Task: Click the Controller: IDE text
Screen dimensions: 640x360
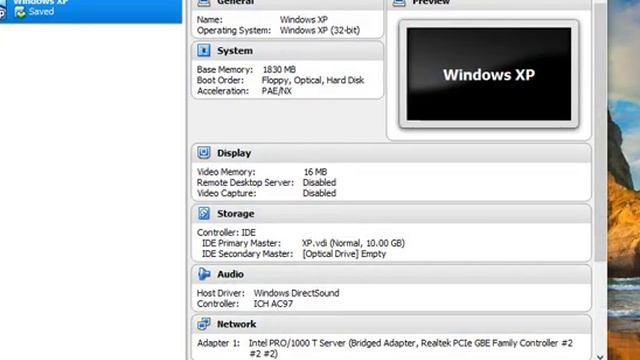Action: click(x=226, y=232)
